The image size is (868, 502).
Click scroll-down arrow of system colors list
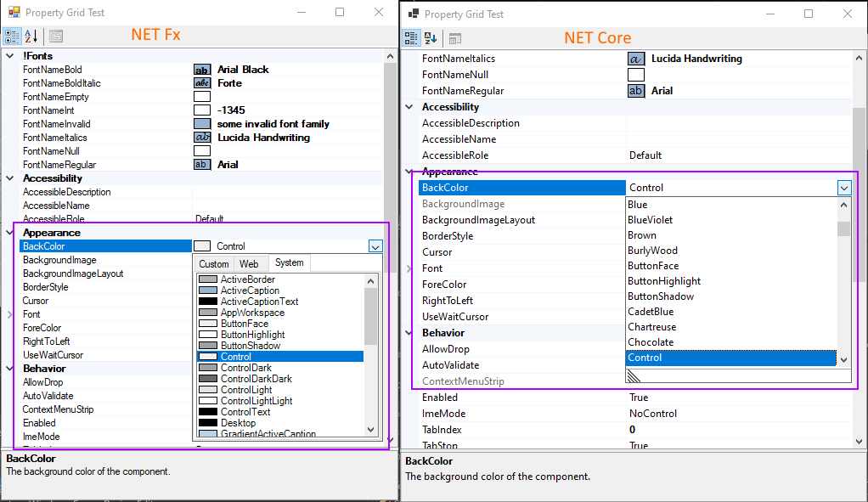coord(370,430)
